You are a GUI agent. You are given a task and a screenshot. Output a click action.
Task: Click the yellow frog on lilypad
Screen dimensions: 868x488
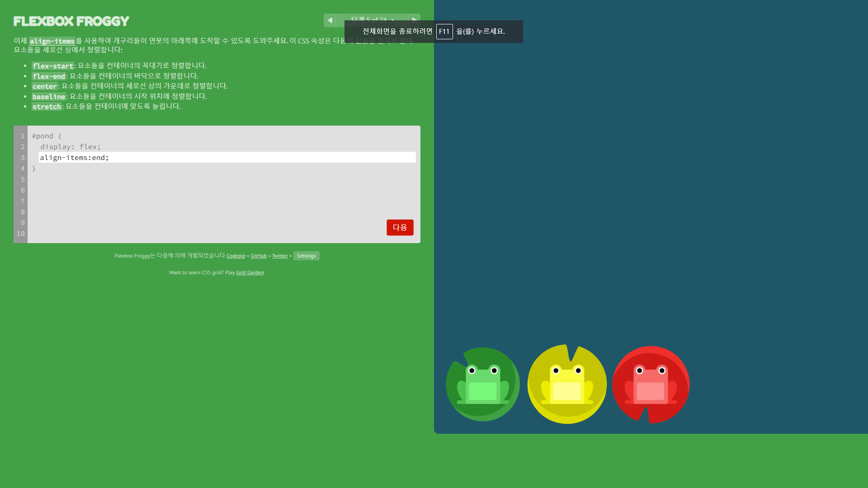tap(567, 385)
